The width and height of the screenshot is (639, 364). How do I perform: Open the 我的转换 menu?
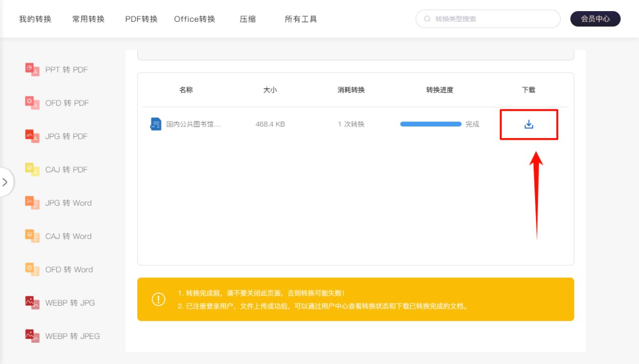(35, 19)
